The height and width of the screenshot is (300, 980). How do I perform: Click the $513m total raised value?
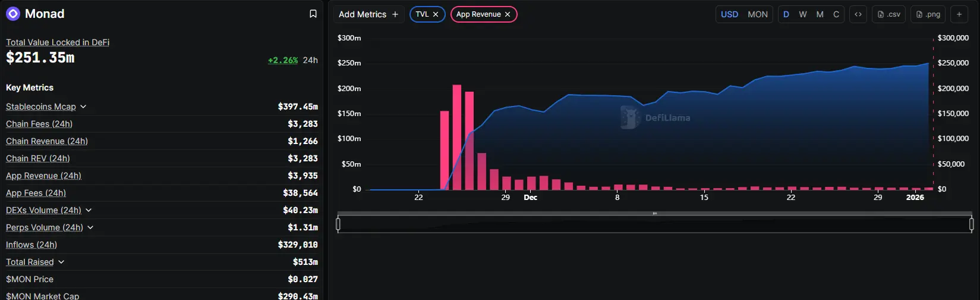[x=305, y=262]
